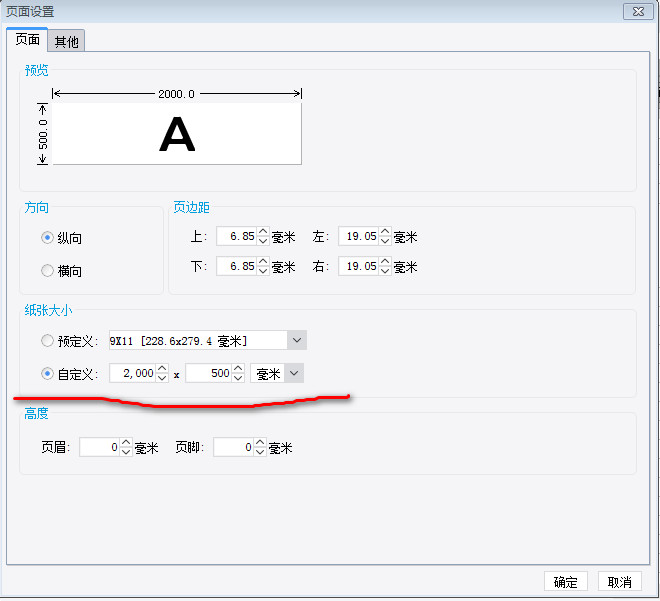Click the 取消 button
The image size is (660, 601).
(x=620, y=582)
